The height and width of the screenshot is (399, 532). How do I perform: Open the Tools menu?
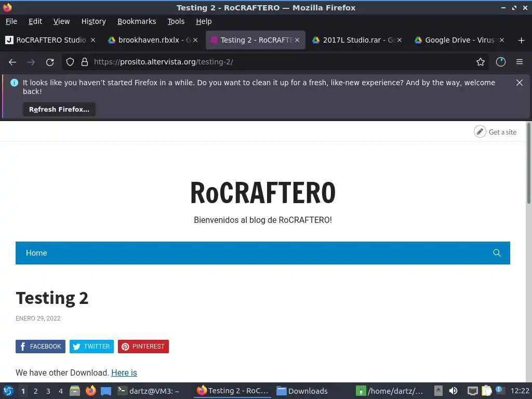pyautogui.click(x=176, y=21)
